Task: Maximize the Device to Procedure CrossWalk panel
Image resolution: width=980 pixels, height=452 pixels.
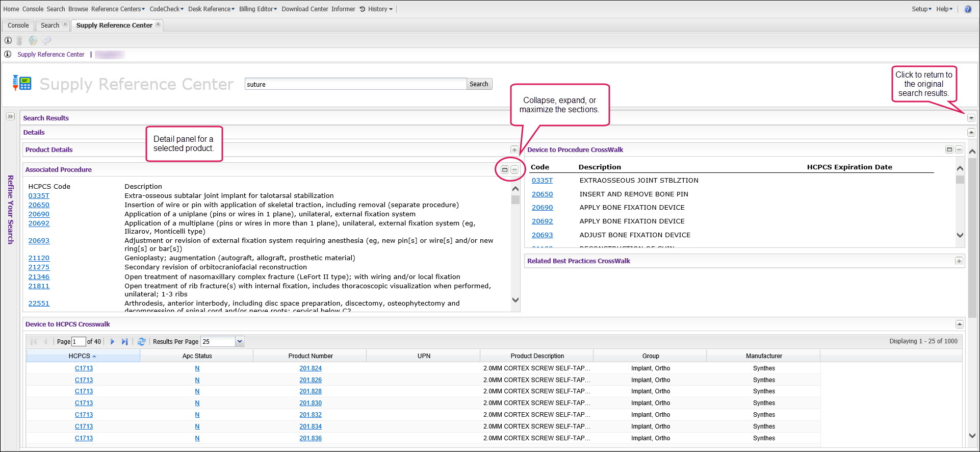Action: (x=949, y=150)
